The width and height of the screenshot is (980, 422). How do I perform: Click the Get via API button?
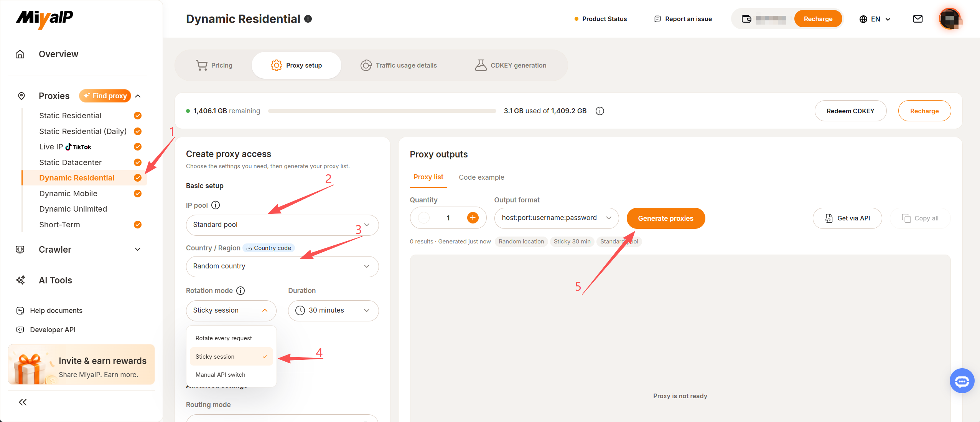pos(847,218)
